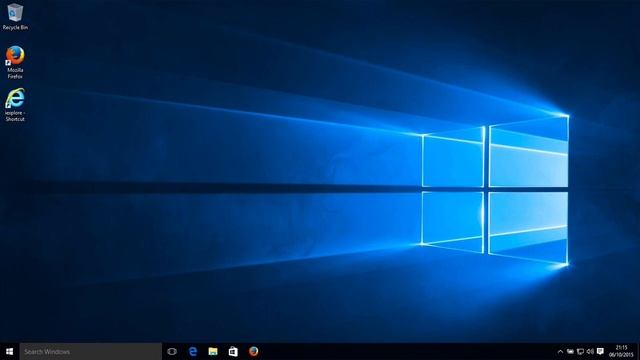Open the volume control tray icon
Viewport: 640px width, 360px height.
click(x=590, y=351)
